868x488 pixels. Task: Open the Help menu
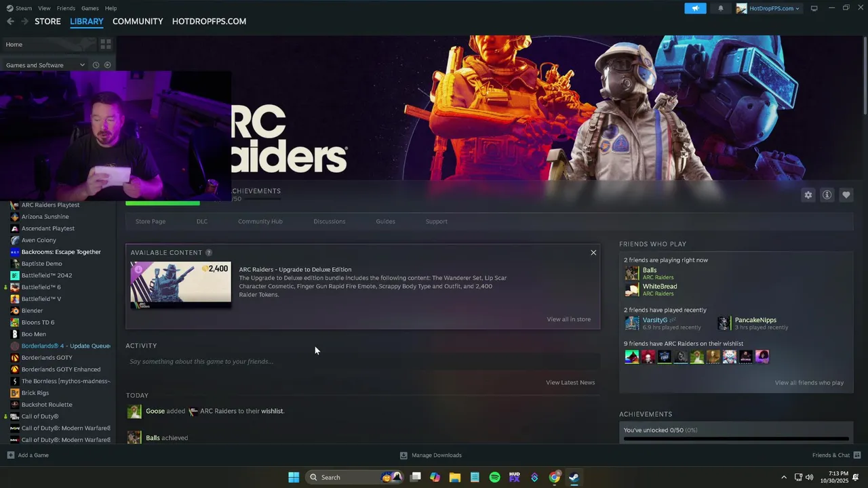(111, 8)
